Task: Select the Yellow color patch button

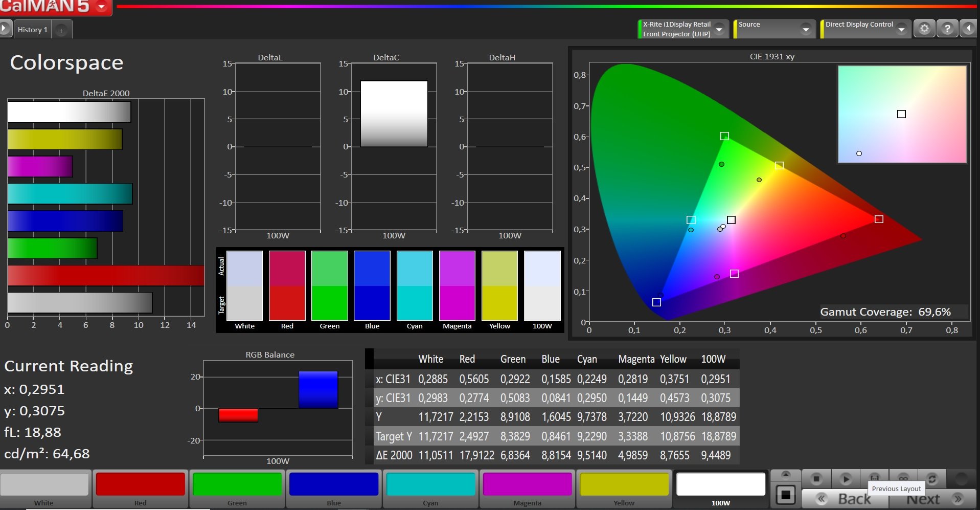Action: point(624,490)
